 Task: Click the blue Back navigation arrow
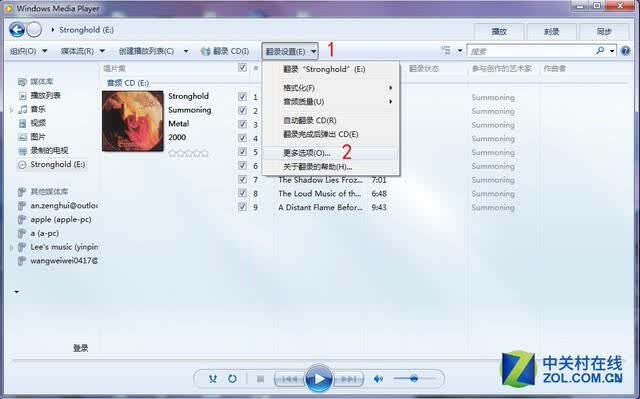pos(17,29)
